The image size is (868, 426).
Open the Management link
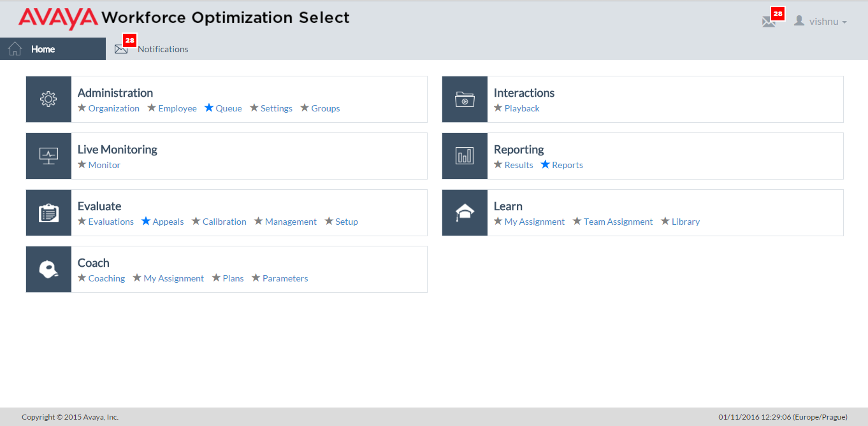(x=291, y=222)
